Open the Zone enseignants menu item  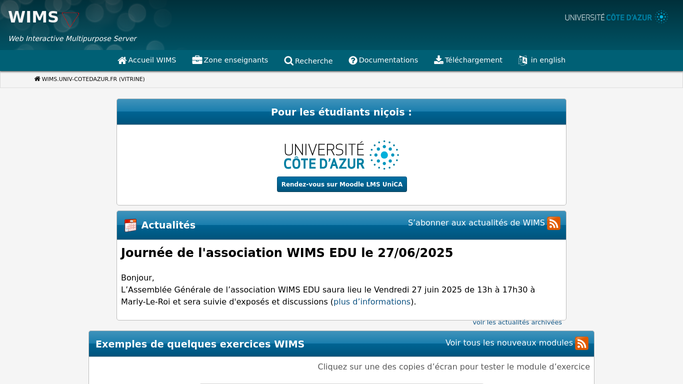(230, 60)
